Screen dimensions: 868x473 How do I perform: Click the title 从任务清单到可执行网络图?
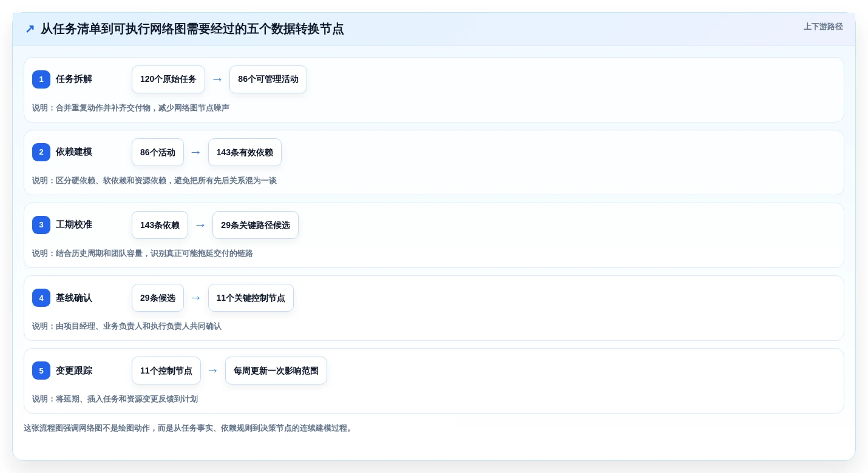tap(192, 29)
